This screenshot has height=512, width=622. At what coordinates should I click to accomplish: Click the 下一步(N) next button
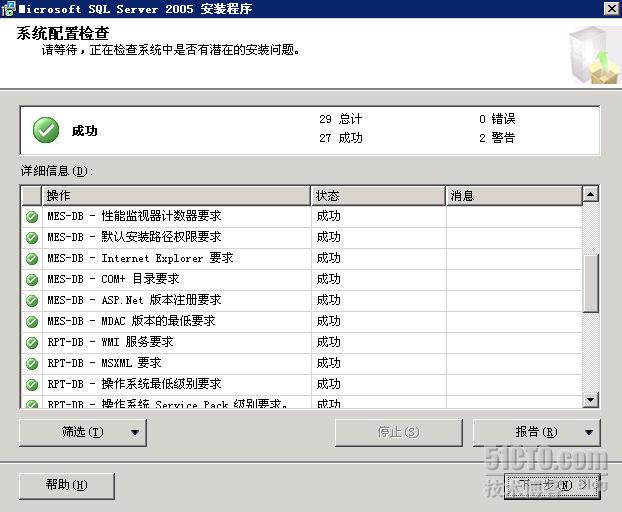click(552, 486)
